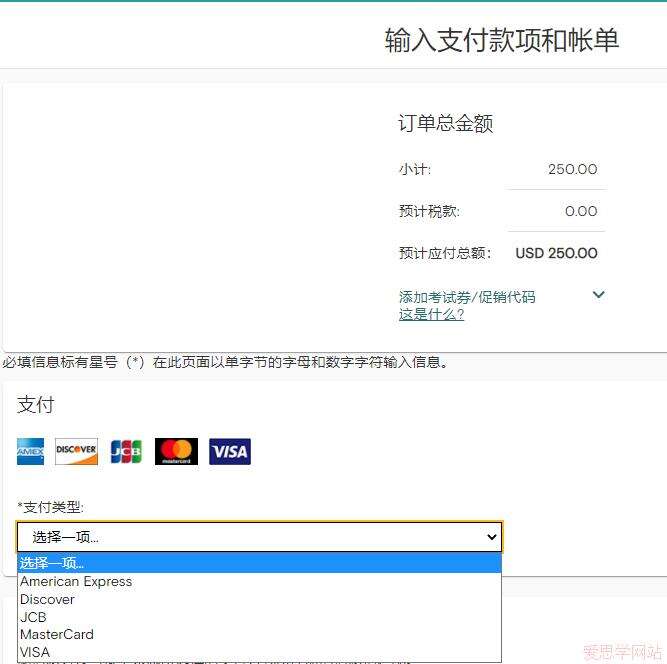The width and height of the screenshot is (667, 664).
Task: Click the 这是什么? help link
Action: tap(431, 314)
